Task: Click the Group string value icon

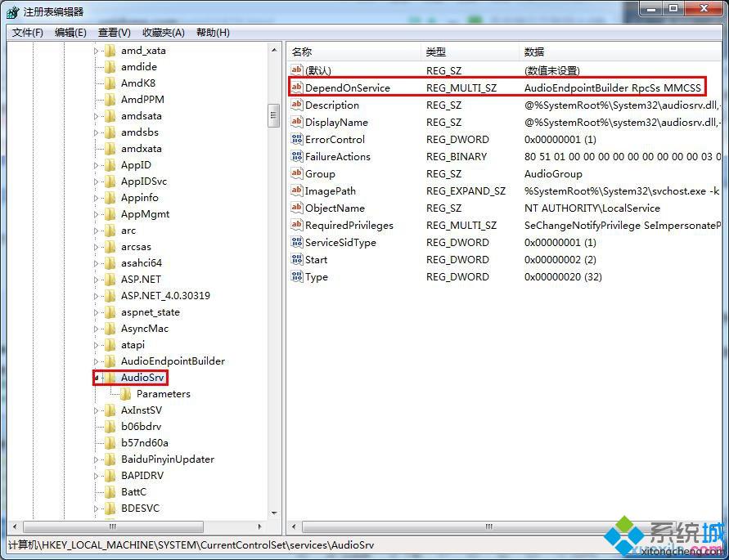Action: 297,173
